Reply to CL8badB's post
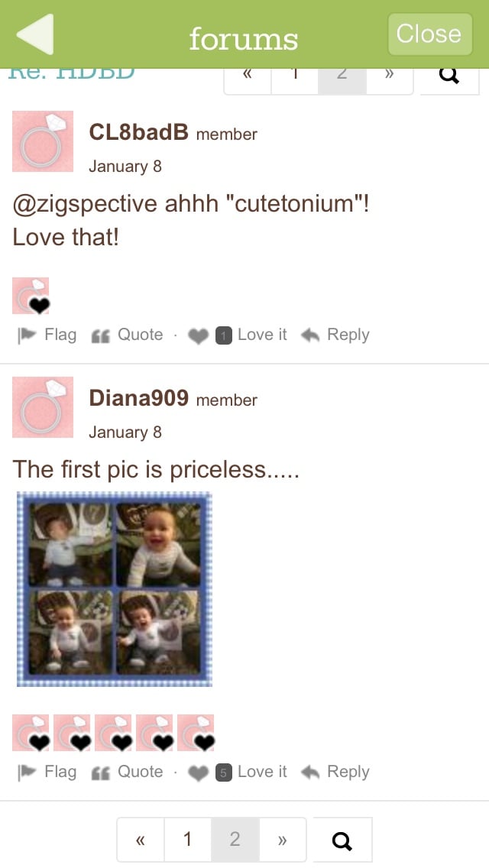The width and height of the screenshot is (489, 868). (x=335, y=335)
